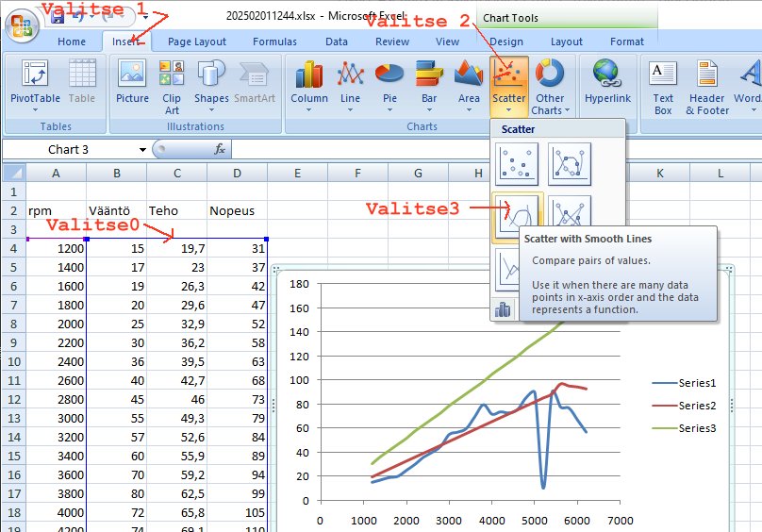Open the Other Charts dropdown
This screenshot has width=762, height=532.
[x=549, y=109]
